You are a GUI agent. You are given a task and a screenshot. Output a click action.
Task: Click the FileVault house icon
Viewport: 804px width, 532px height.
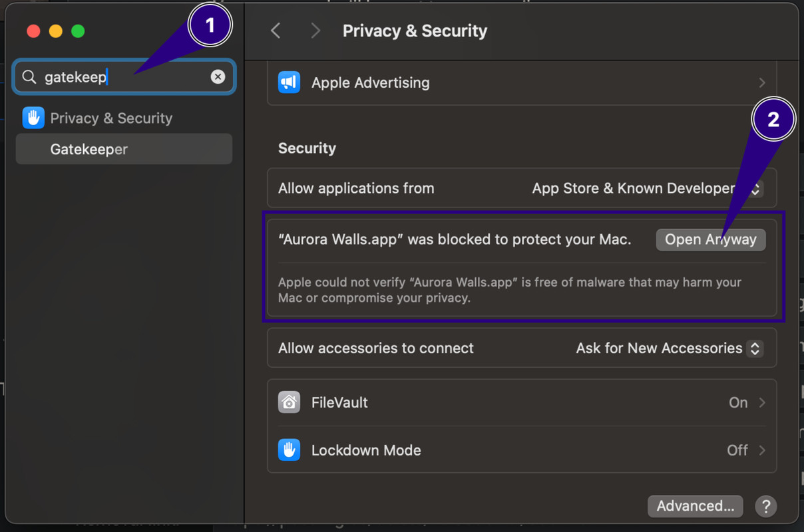289,402
